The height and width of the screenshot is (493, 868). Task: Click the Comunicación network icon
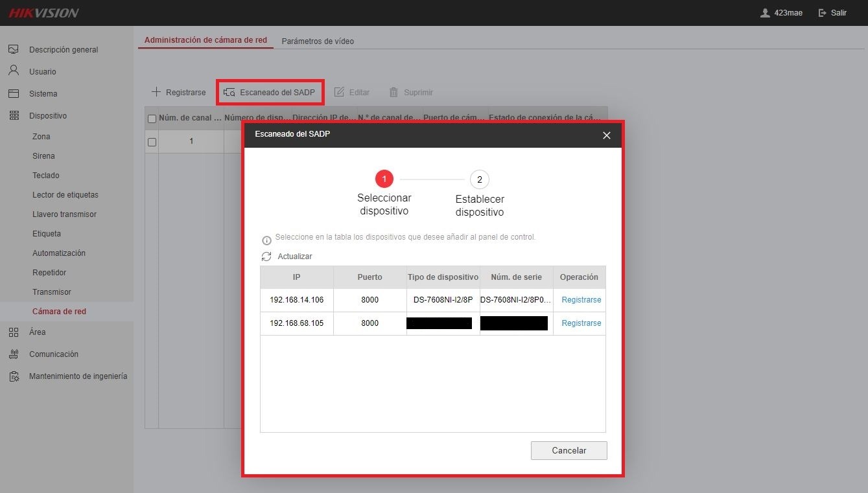pos(14,354)
